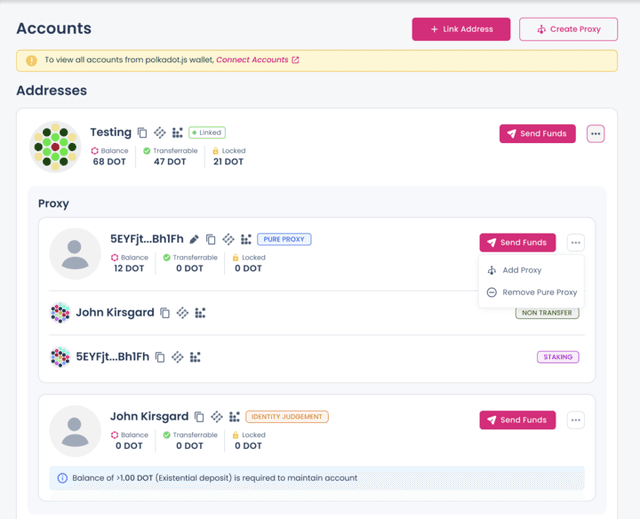Open John Kirsgard card more options menu
This screenshot has width=640, height=519.
click(575, 420)
